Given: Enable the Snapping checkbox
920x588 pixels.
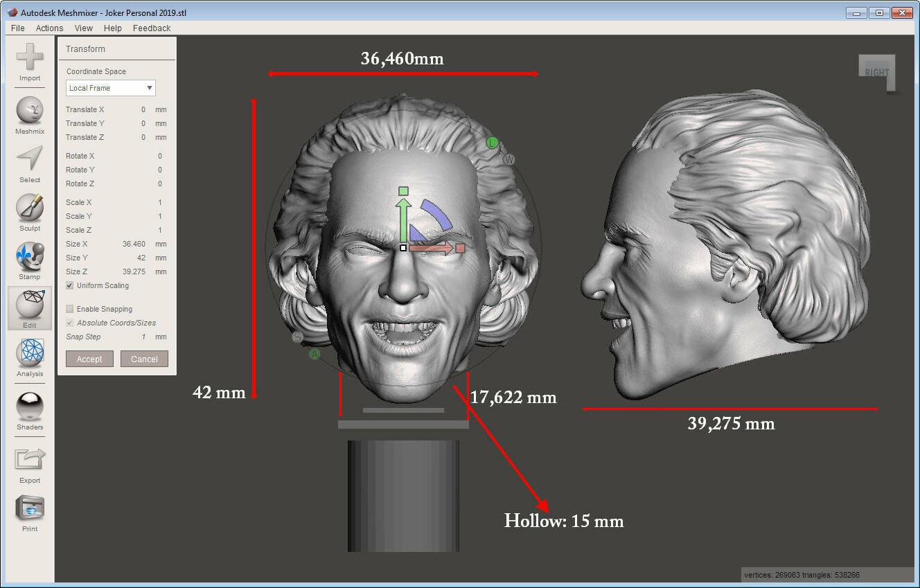Looking at the screenshot, I should [70, 309].
